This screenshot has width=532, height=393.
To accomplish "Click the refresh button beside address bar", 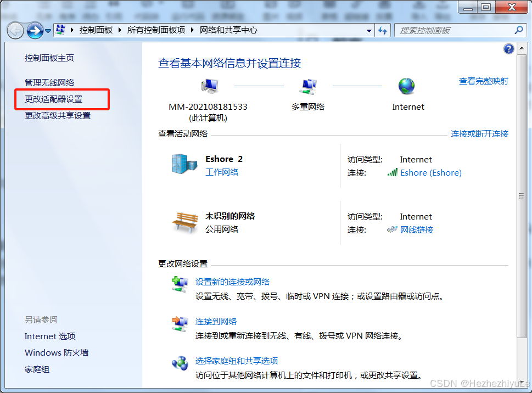I will click(383, 31).
